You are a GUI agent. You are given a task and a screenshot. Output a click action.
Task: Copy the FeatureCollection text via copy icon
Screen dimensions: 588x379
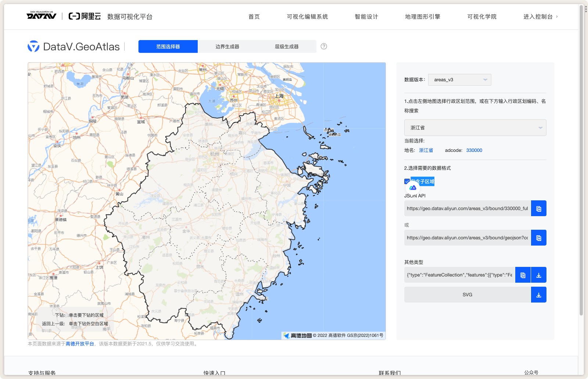(x=523, y=275)
